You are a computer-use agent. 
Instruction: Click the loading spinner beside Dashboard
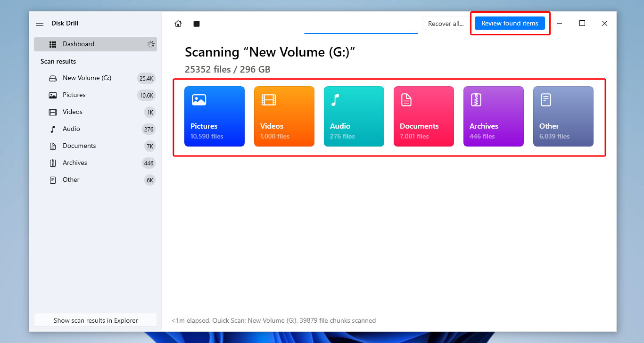[151, 44]
